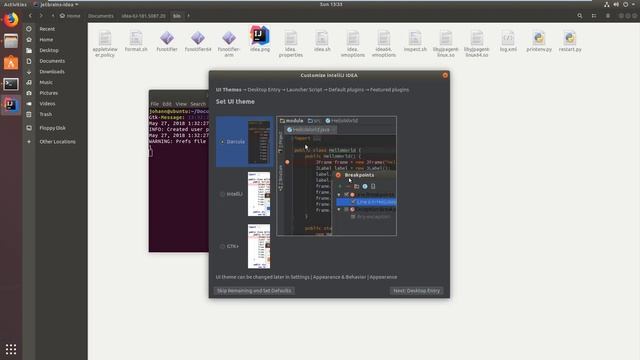Go to Home in the path bar
Image resolution: width=640 pixels, height=360 pixels.
[70, 16]
